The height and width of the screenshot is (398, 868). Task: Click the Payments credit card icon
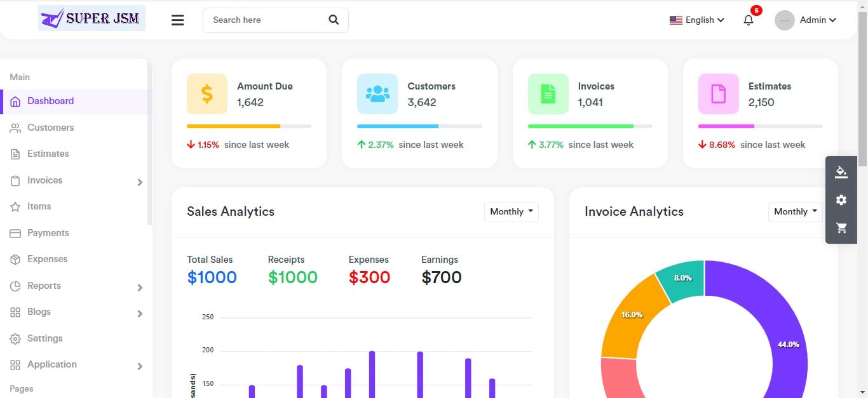click(x=15, y=234)
